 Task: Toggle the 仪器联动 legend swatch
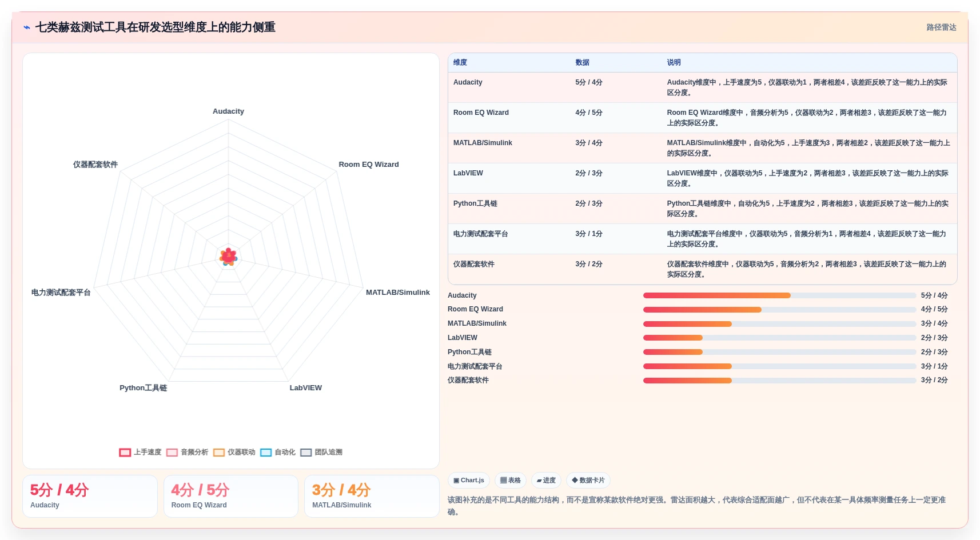pyautogui.click(x=219, y=453)
